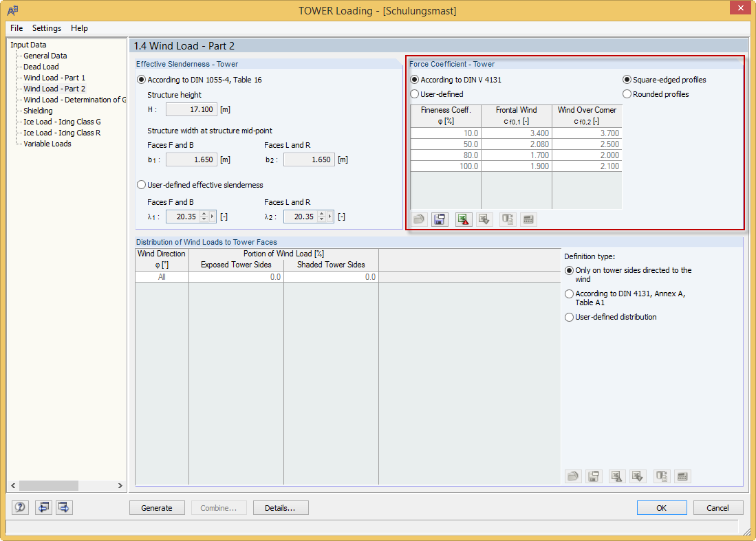Viewport: 756px width, 541px height.
Task: Click the λ2 slenderness input field
Action: pyautogui.click(x=301, y=217)
